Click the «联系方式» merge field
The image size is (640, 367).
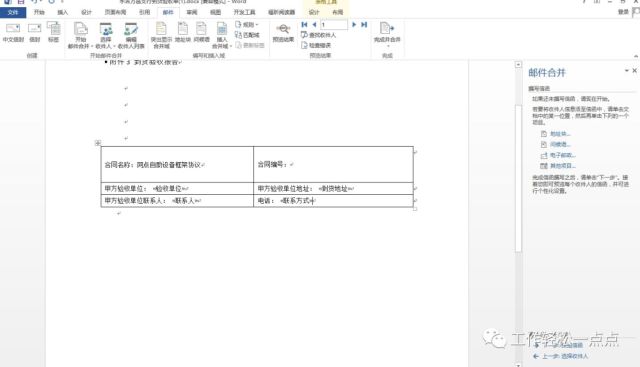tap(297, 201)
